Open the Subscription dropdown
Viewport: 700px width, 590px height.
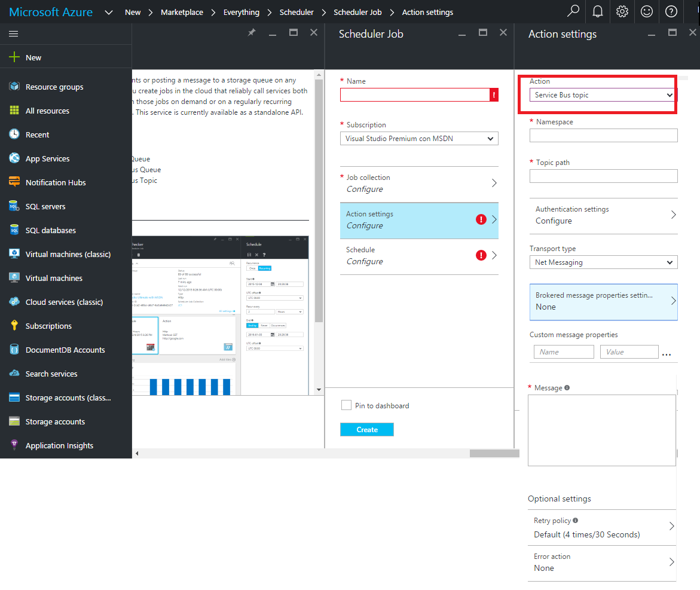coord(418,139)
